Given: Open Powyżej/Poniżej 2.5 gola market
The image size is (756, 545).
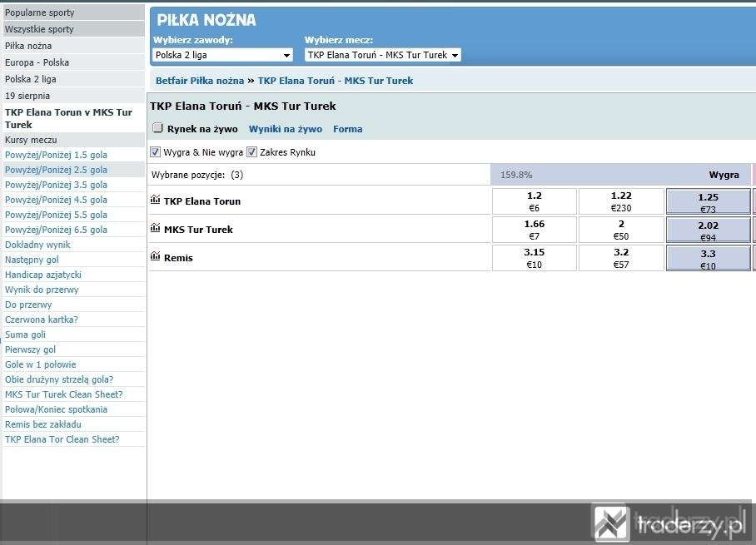Looking at the screenshot, I should coord(56,170).
